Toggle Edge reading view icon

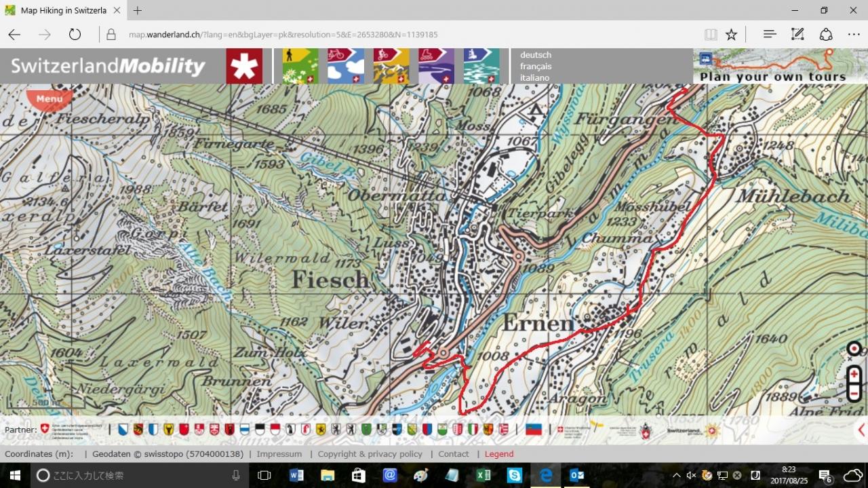711,35
